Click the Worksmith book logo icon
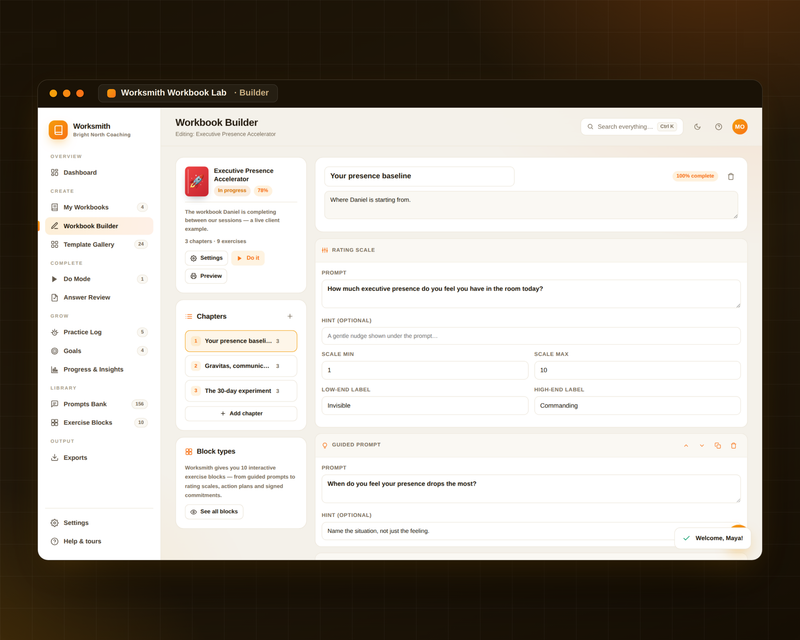This screenshot has width=800, height=640. pos(58,130)
